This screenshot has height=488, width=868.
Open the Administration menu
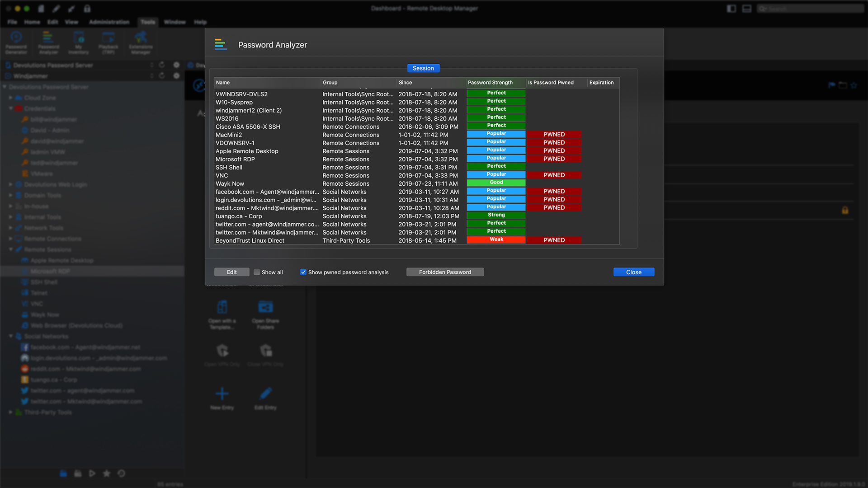click(x=109, y=22)
